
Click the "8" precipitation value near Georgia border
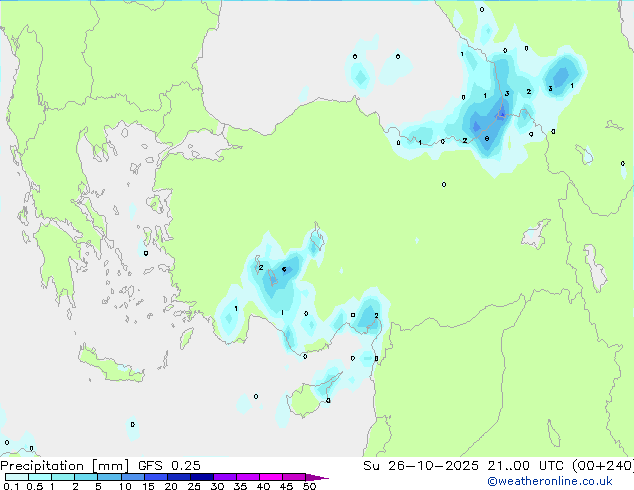point(487,139)
